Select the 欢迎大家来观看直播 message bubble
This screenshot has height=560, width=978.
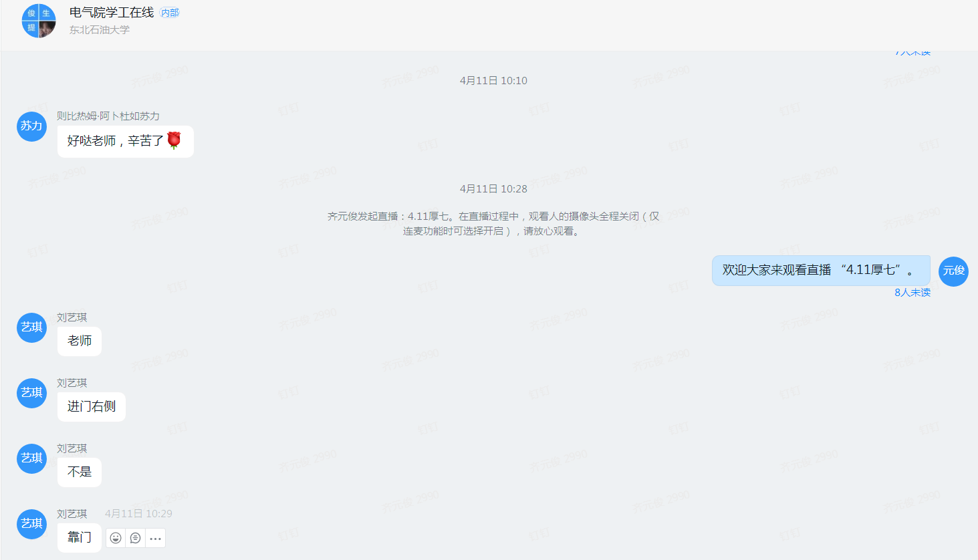click(820, 271)
